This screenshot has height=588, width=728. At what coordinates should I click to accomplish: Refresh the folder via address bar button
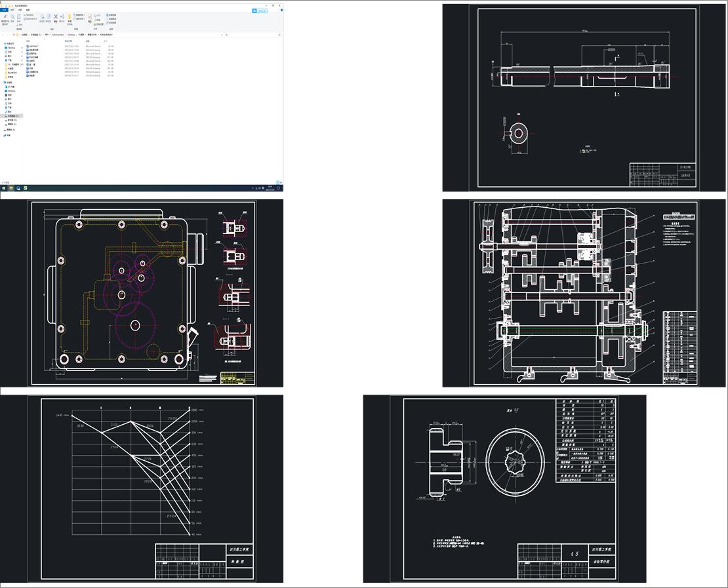(226, 35)
